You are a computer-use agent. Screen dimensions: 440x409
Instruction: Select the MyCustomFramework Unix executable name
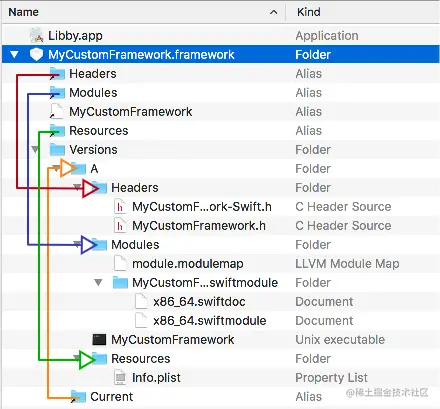(x=172, y=339)
